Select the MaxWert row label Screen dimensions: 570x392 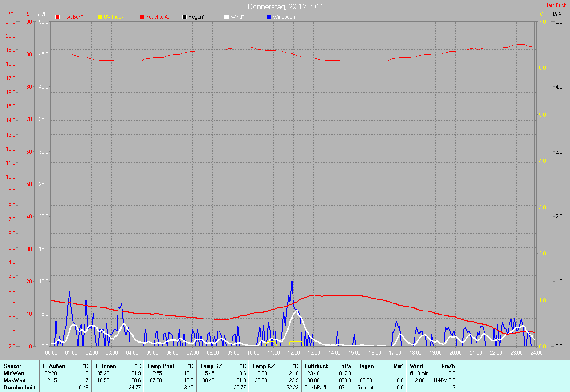(x=14, y=380)
